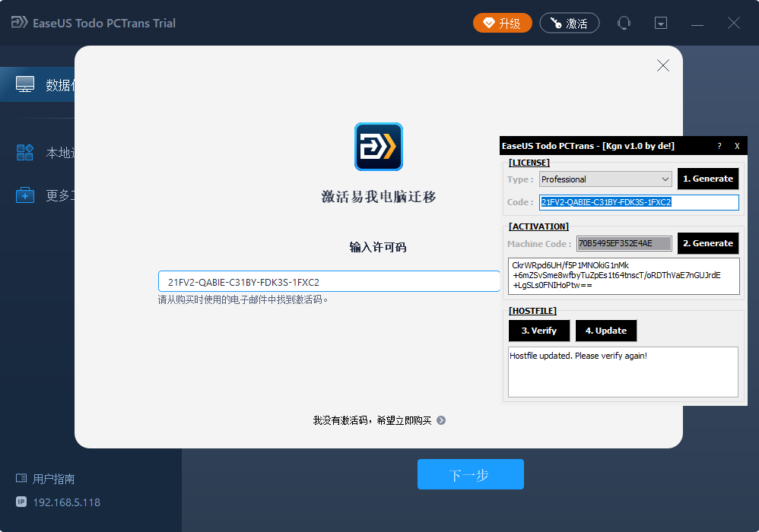Click the 3. Verify button
Viewport: 759px width, 532px height.
(x=539, y=331)
